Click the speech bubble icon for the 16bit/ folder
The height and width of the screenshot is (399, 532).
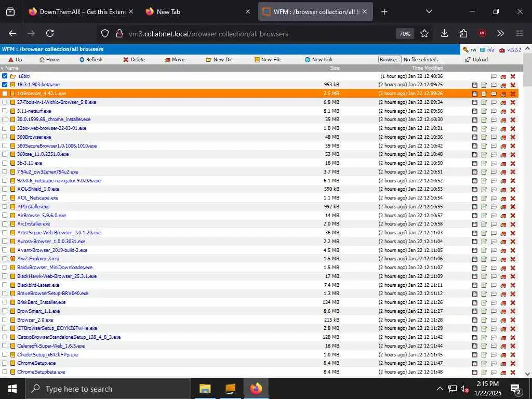[x=494, y=76]
